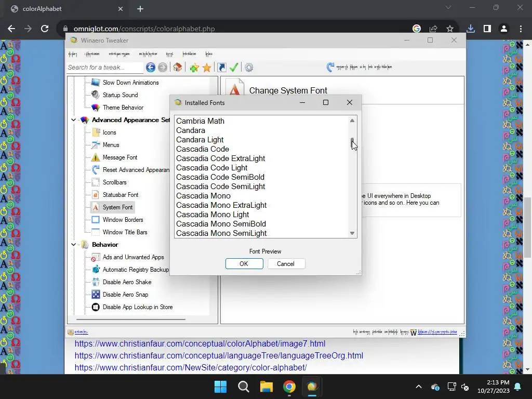Open the Message Font tweak
This screenshot has width=532, height=399.
point(120,157)
